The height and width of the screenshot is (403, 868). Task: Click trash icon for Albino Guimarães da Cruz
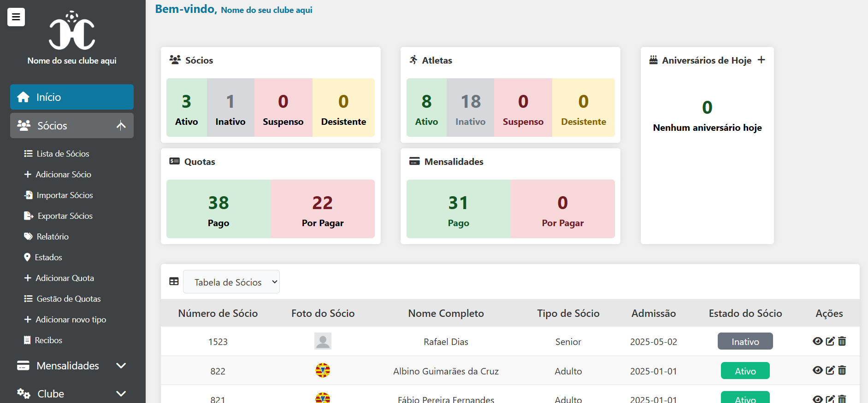pyautogui.click(x=842, y=370)
